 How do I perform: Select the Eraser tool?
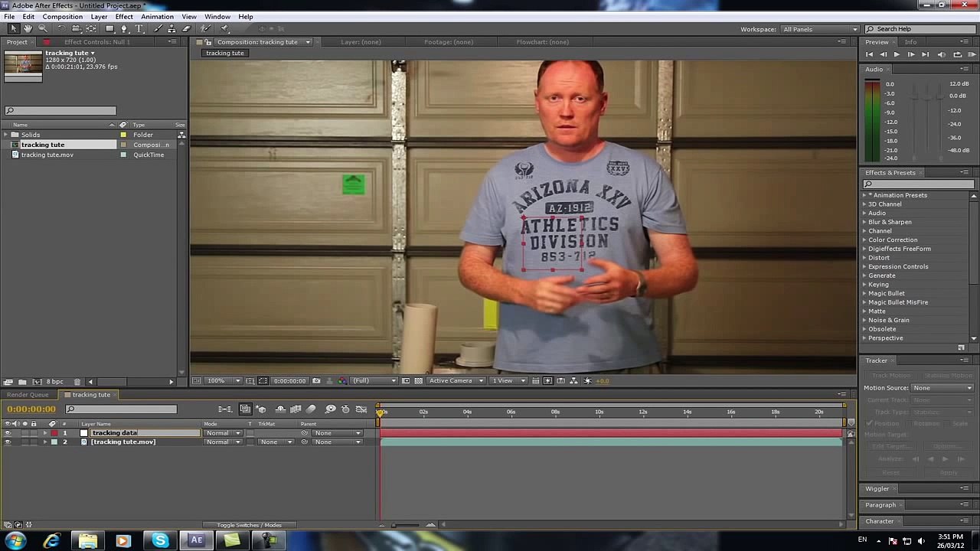(x=186, y=28)
